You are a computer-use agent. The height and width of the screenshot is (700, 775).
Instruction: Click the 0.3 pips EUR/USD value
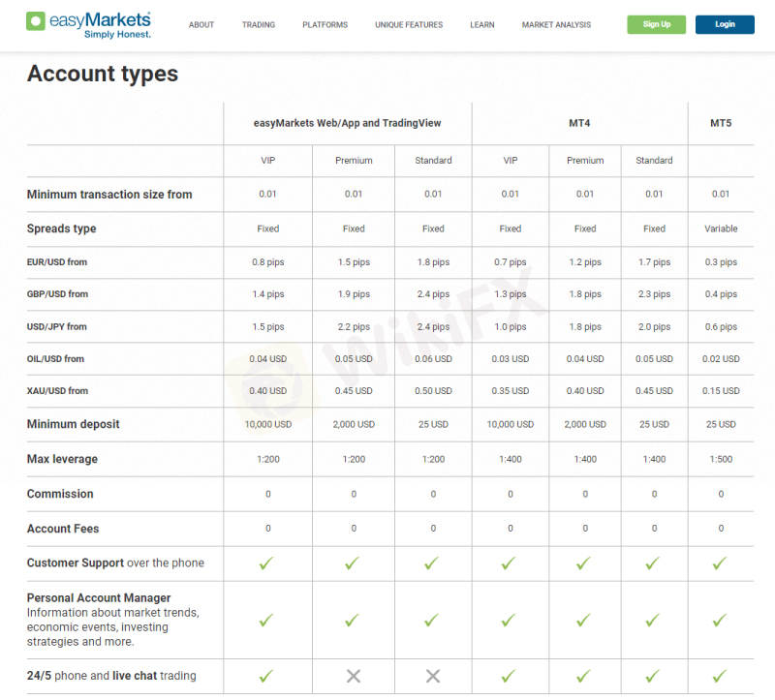[x=721, y=262]
